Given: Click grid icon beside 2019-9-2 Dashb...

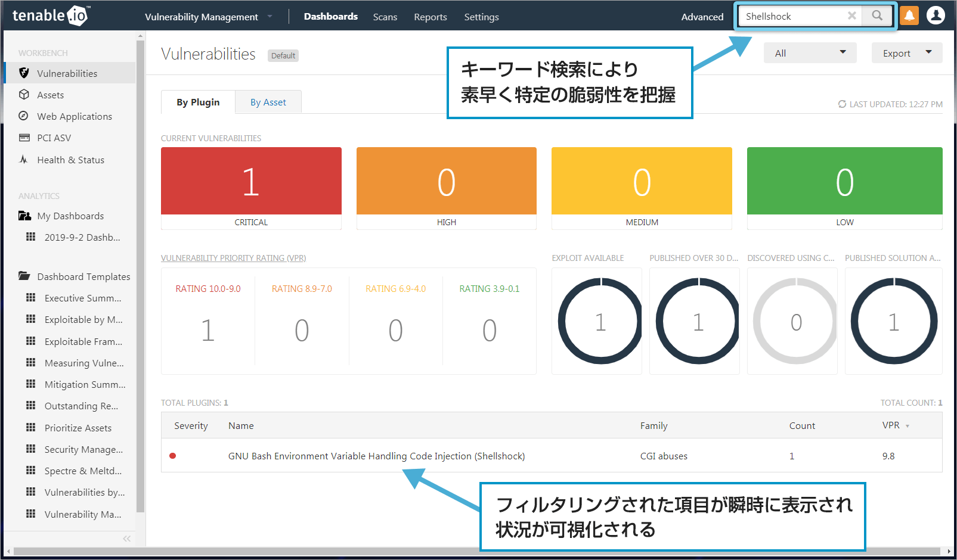Looking at the screenshot, I should point(31,237).
